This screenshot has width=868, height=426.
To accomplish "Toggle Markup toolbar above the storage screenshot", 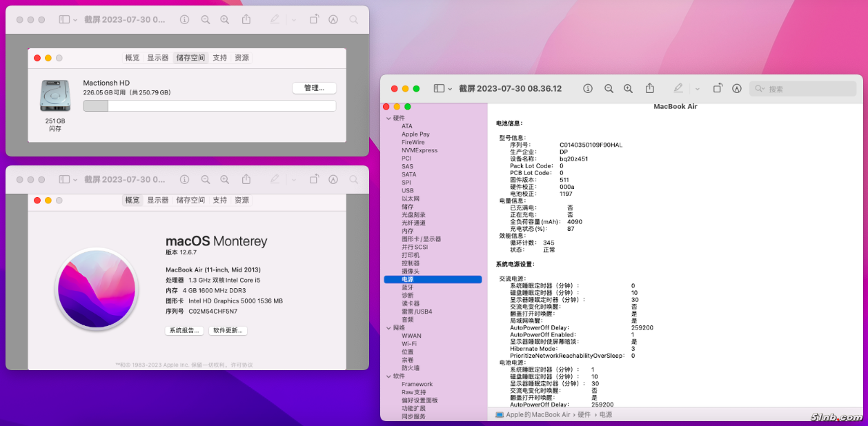I will coord(333,20).
